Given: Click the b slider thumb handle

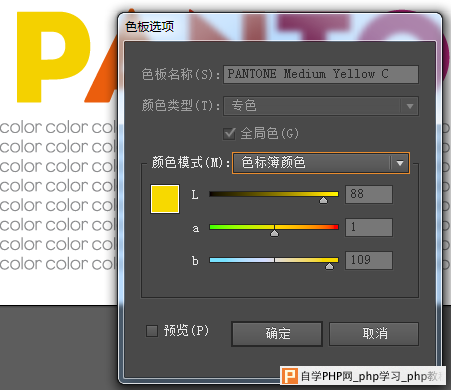Looking at the screenshot, I should point(329,266).
